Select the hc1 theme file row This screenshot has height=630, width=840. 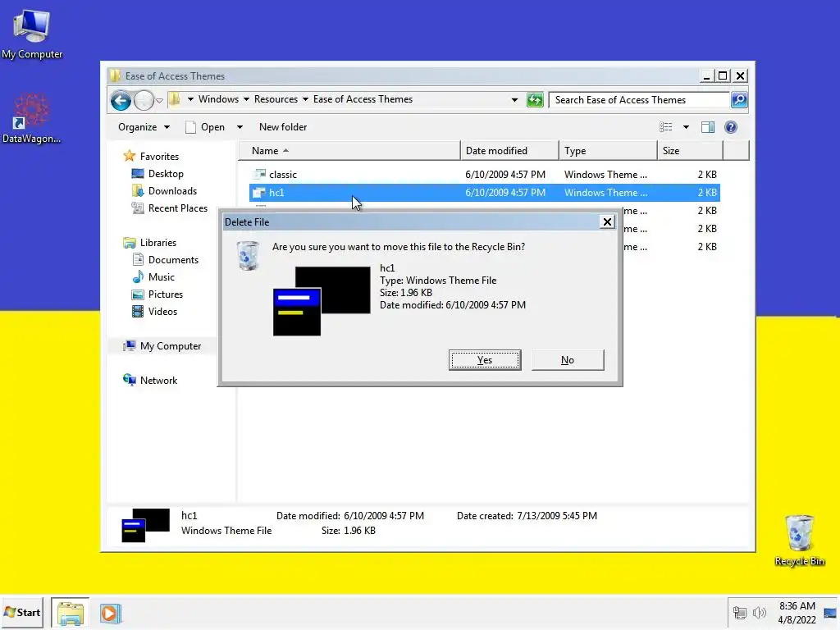pyautogui.click(x=485, y=192)
